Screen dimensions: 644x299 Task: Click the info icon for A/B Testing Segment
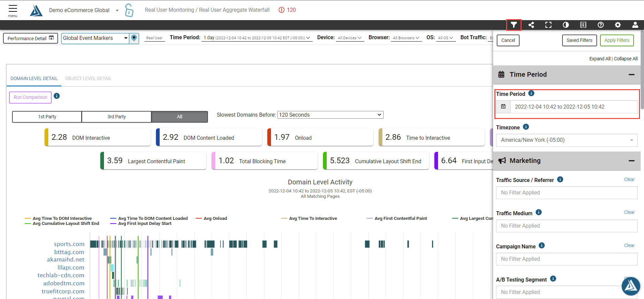click(553, 279)
